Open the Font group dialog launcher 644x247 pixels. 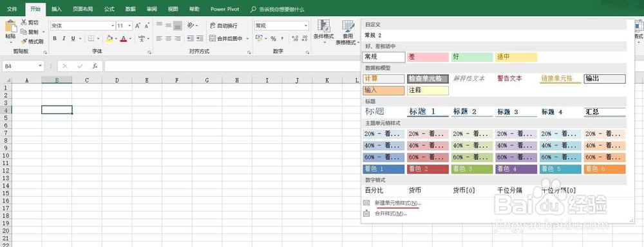149,53
